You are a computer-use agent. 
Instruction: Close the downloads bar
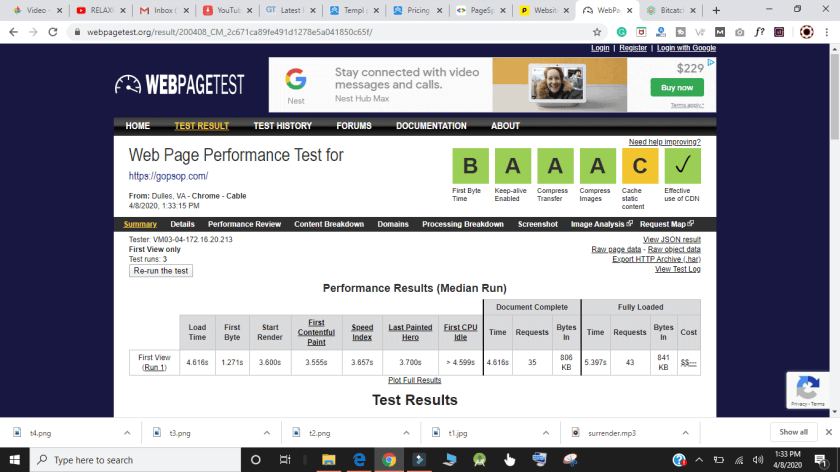828,432
